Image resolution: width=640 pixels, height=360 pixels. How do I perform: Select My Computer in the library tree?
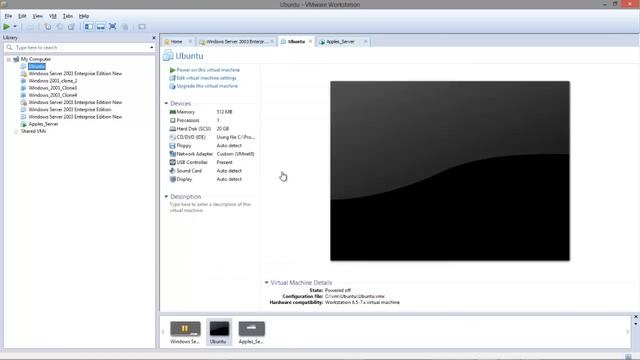coord(36,59)
